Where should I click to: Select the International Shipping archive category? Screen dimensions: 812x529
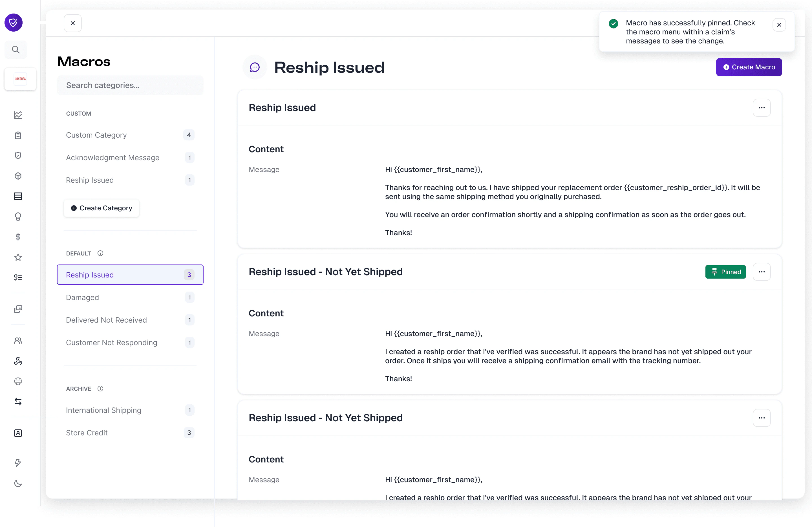click(x=130, y=410)
